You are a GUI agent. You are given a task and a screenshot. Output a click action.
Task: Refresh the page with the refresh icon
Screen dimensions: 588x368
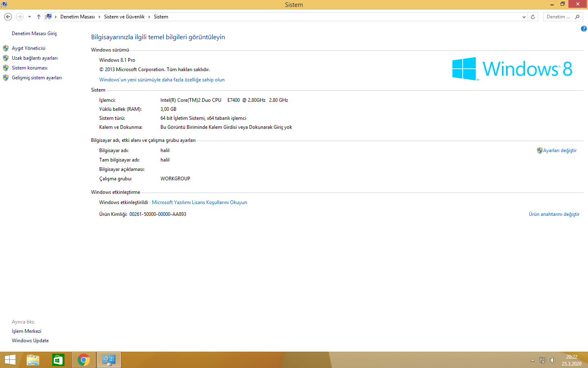pyautogui.click(x=533, y=17)
